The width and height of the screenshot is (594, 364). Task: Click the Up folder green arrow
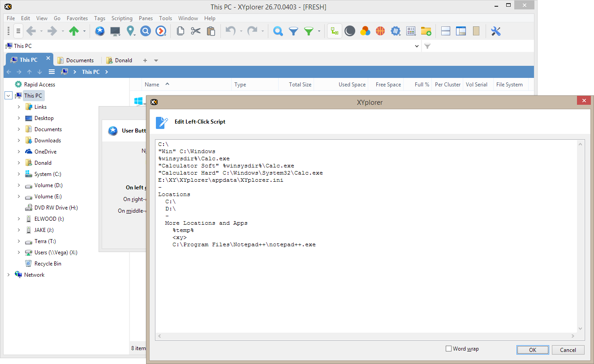coord(74,31)
